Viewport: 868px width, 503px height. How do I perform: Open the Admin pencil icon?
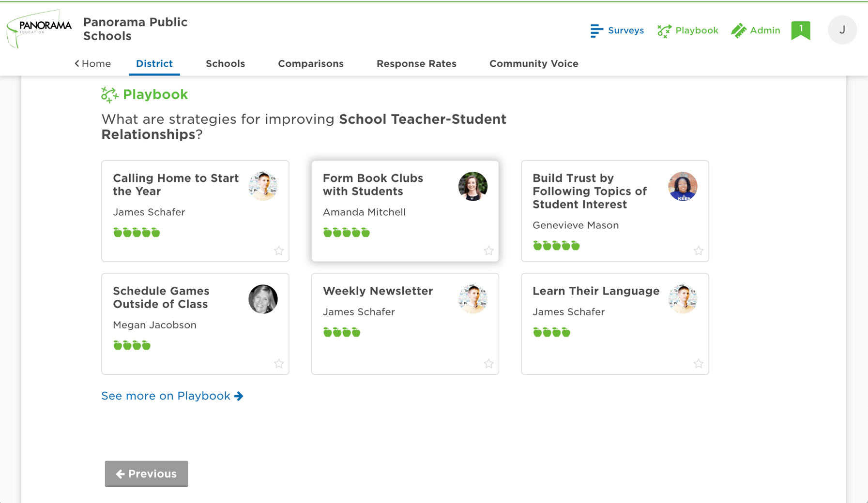pos(739,30)
